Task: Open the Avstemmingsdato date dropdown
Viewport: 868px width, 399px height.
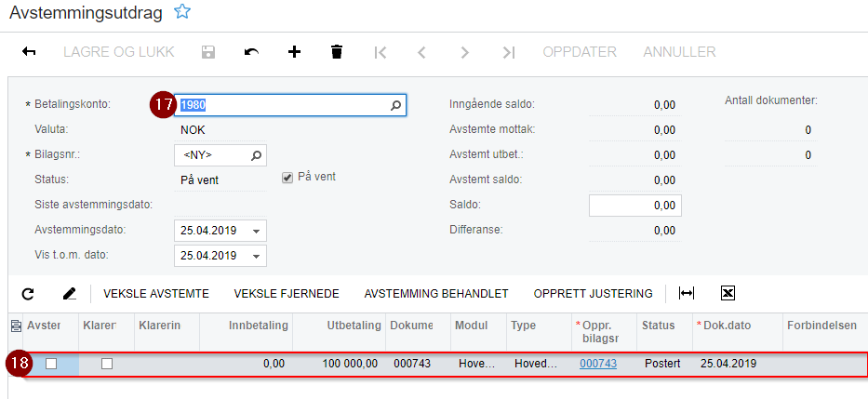Action: [x=256, y=231]
